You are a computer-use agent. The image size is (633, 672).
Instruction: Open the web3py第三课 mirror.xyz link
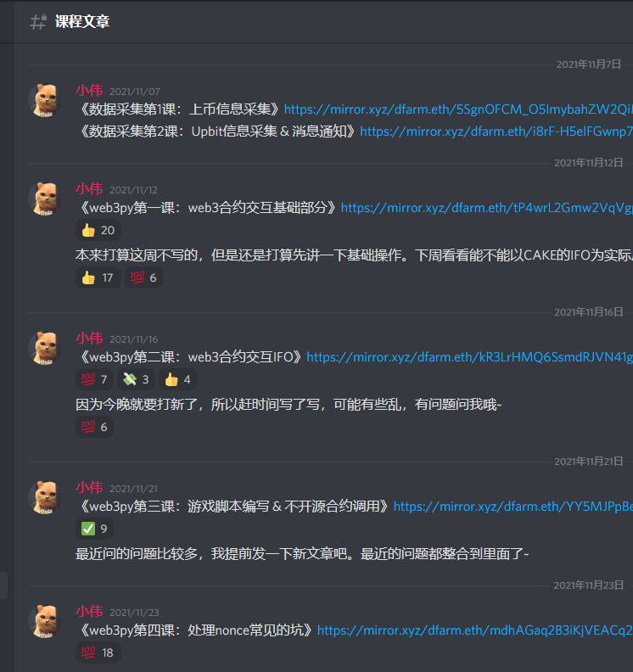tap(513, 507)
